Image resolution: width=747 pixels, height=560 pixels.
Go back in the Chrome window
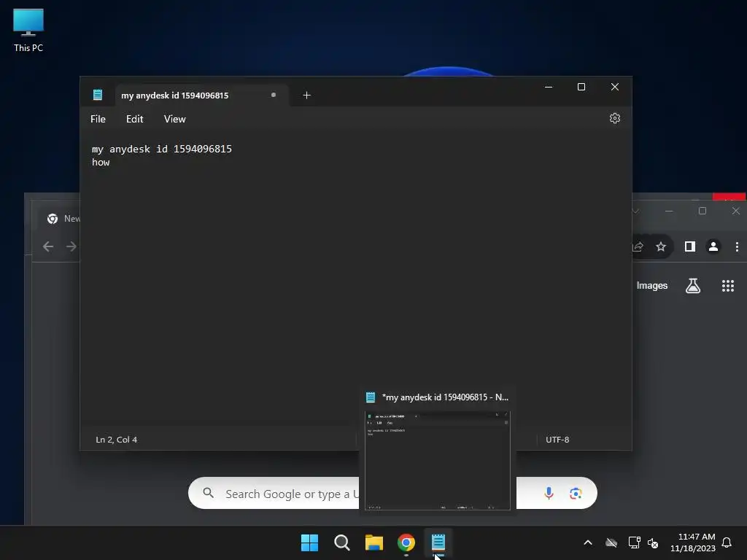48,246
